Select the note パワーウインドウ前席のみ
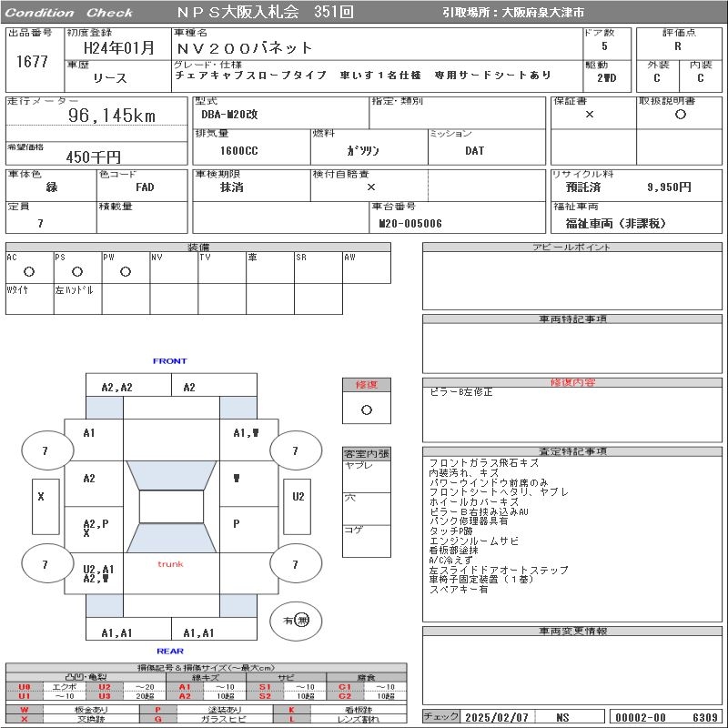The image size is (728, 728). click(489, 482)
